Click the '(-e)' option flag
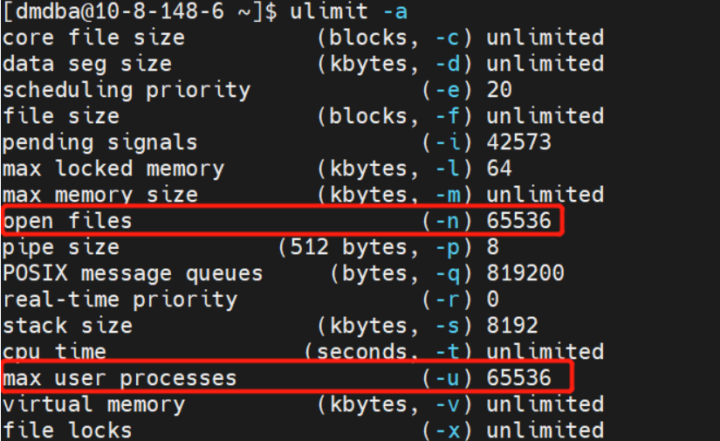The height and width of the screenshot is (441, 720). [447, 90]
